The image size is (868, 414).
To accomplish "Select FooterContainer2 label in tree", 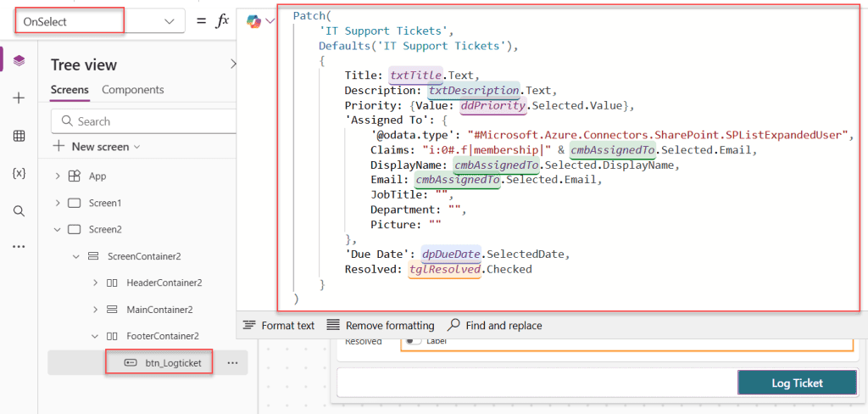I will coord(163,336).
